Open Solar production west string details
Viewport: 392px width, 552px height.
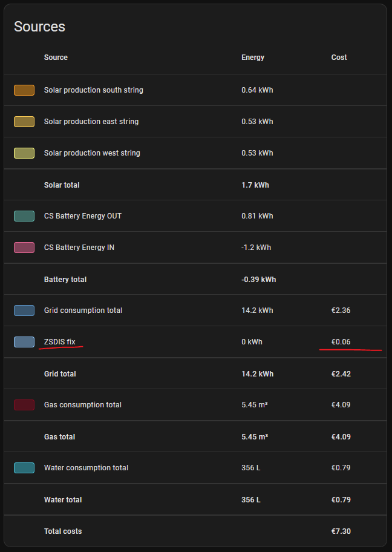[92, 153]
